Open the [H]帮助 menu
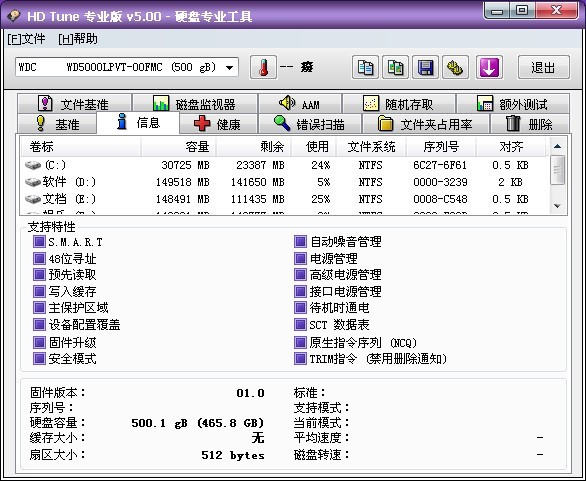586x481 pixels. point(78,39)
